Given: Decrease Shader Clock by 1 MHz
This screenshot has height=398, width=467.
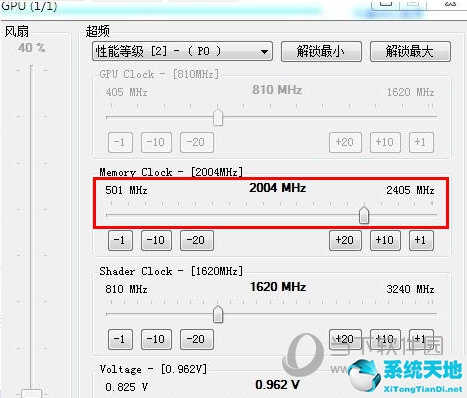Looking at the screenshot, I should [120, 339].
